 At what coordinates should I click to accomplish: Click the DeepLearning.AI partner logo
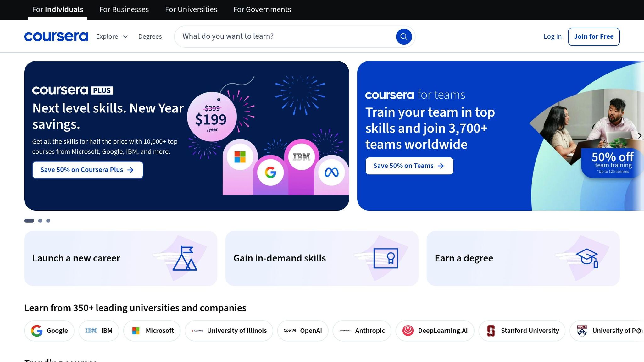435,331
